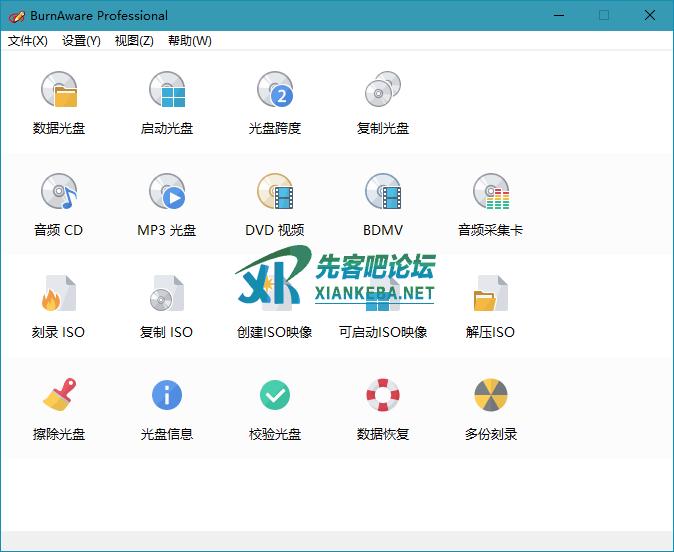Launch the 音频采集卡 audio grabber
674x552 pixels.
(x=491, y=193)
